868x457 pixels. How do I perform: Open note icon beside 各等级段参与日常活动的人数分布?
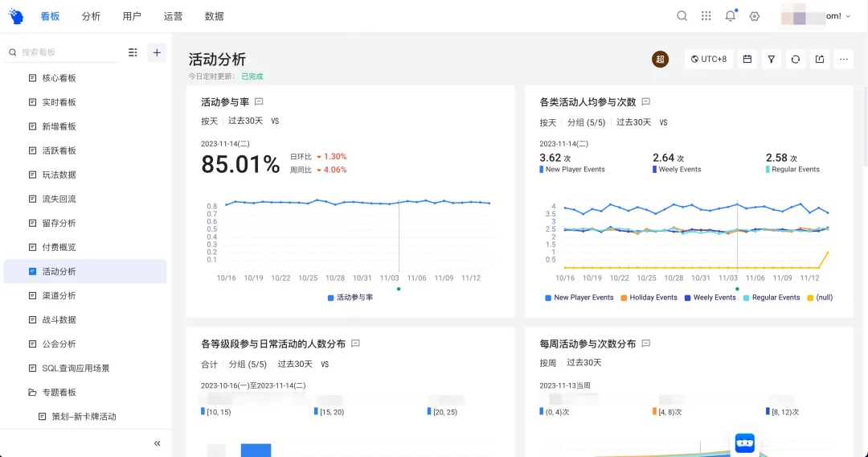(x=355, y=344)
